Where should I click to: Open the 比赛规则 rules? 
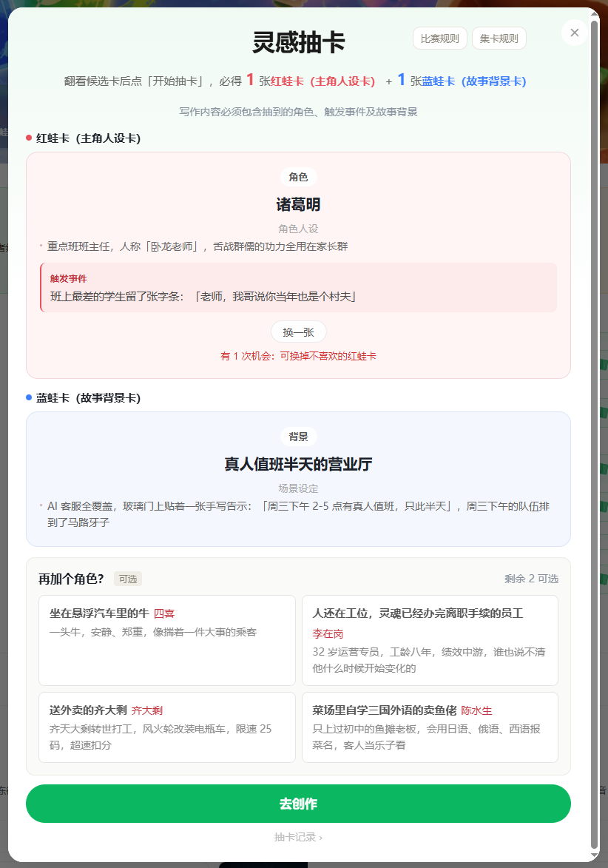click(x=440, y=38)
